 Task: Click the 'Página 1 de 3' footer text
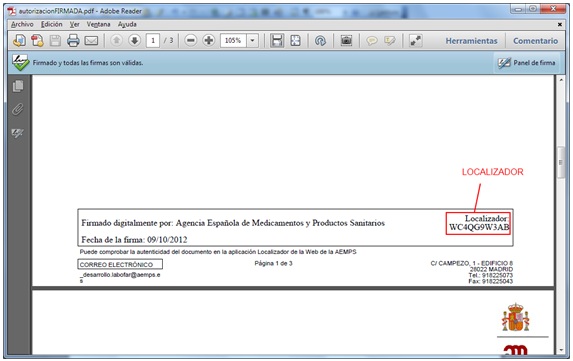pos(273,263)
